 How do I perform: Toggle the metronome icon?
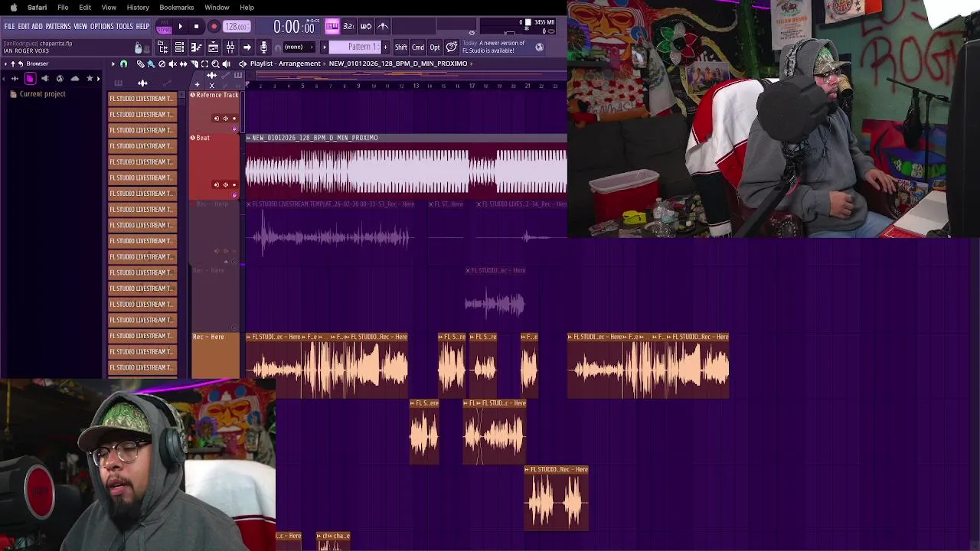click(383, 26)
